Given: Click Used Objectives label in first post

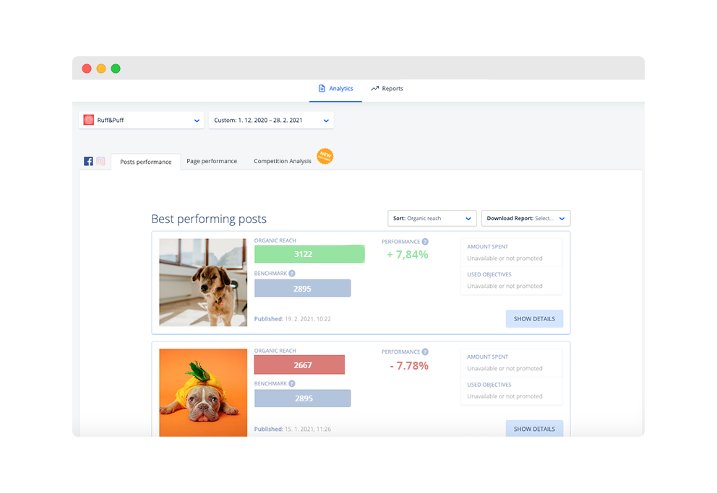Looking at the screenshot, I should coord(489,274).
